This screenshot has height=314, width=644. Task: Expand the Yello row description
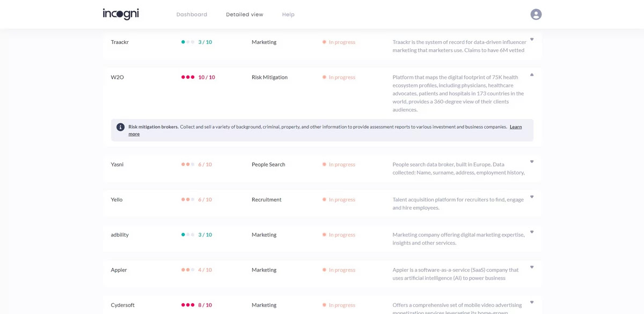click(532, 197)
